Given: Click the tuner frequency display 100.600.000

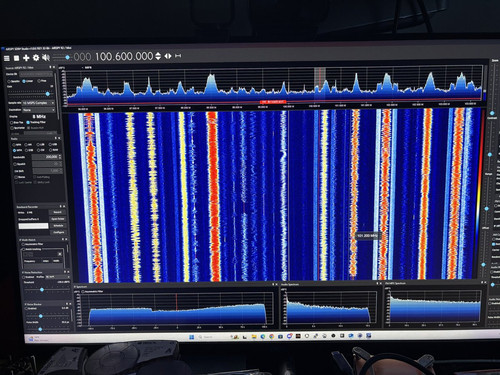Looking at the screenshot, I should point(124,56).
